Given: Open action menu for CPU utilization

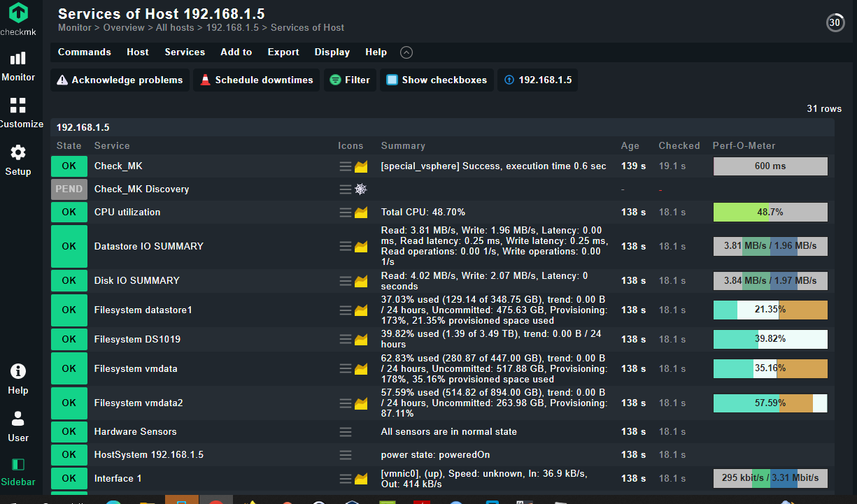Looking at the screenshot, I should tap(346, 213).
